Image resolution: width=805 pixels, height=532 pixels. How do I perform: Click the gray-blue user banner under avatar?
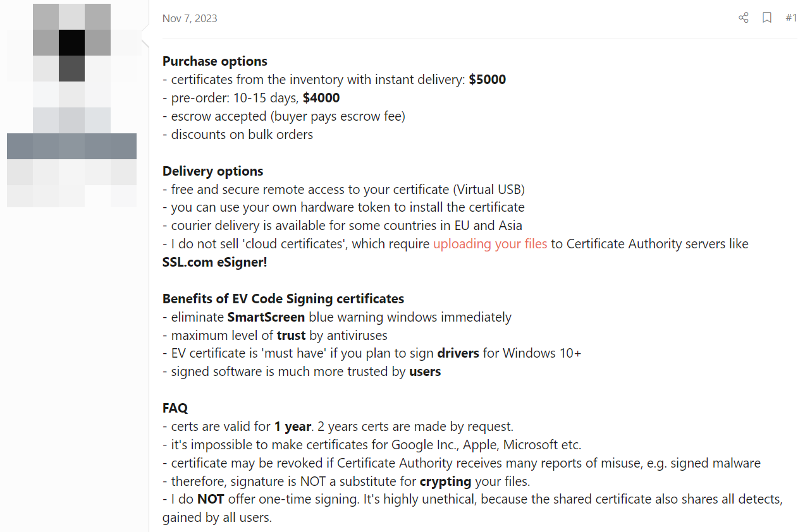point(71,146)
